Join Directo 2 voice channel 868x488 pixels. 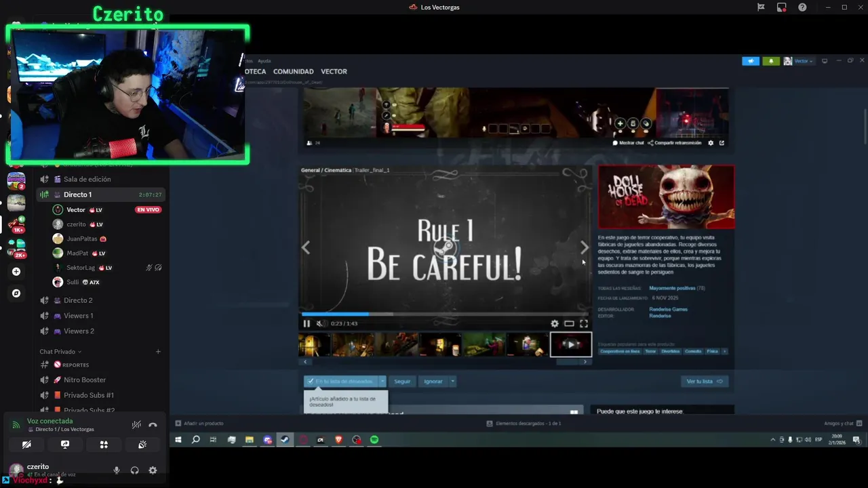tap(100, 300)
